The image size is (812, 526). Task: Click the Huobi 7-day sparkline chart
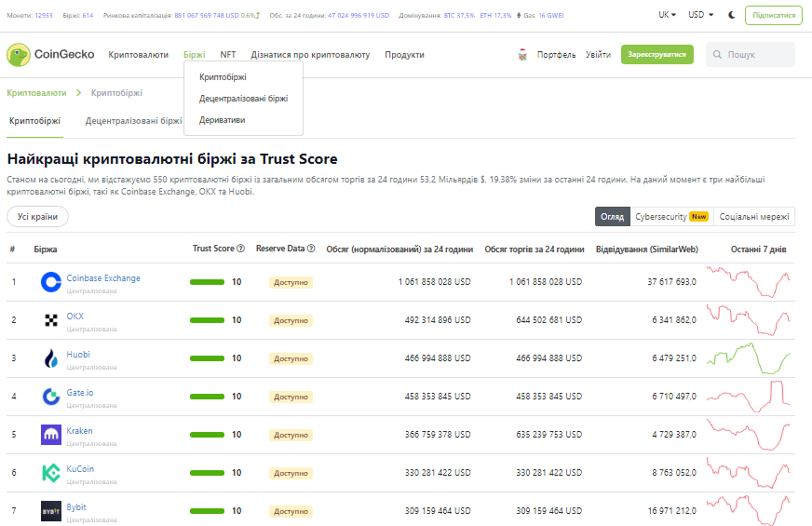click(x=749, y=358)
